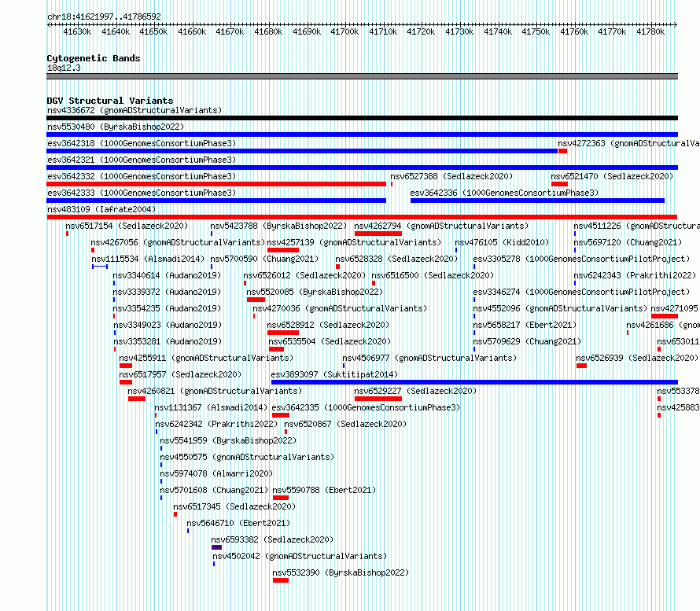The height and width of the screenshot is (611, 700).
Task: Open nsv5700590 (Chuang2021) label
Action: (x=264, y=259)
